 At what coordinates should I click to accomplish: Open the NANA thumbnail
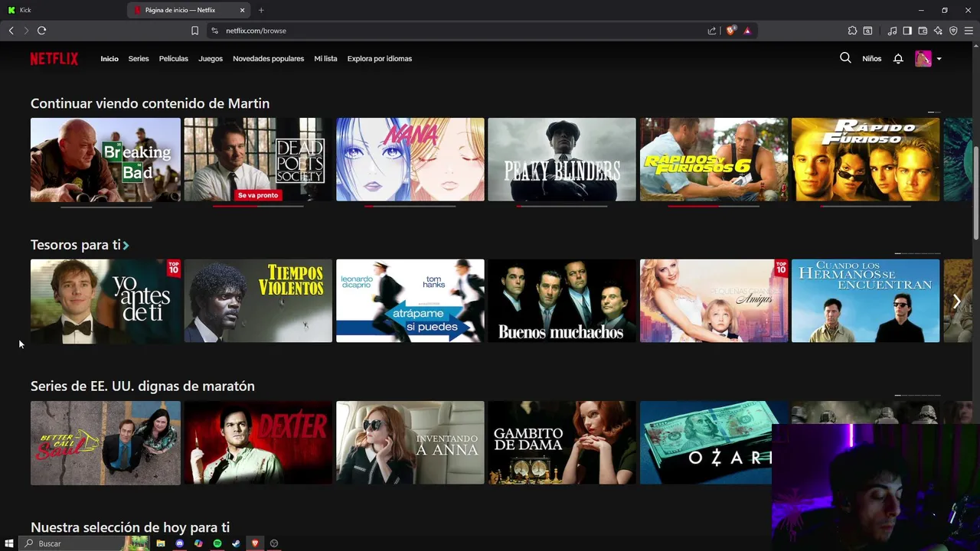410,159
